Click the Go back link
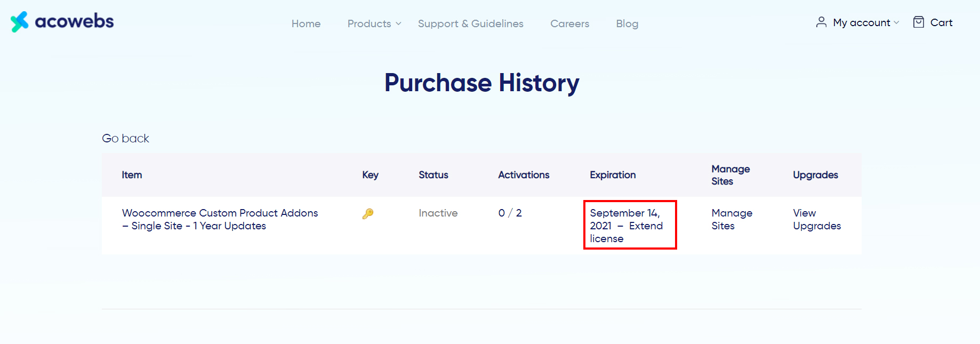980x344 pixels. pyautogui.click(x=125, y=139)
